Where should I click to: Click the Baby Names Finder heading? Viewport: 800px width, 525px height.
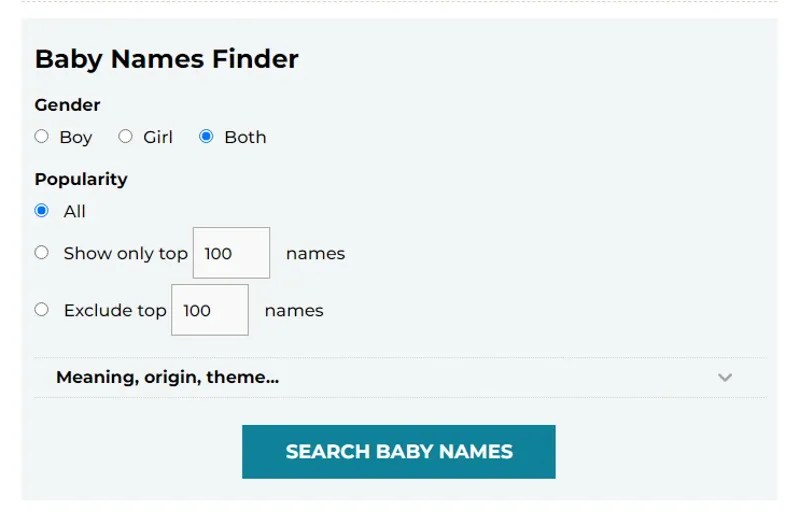pos(167,59)
